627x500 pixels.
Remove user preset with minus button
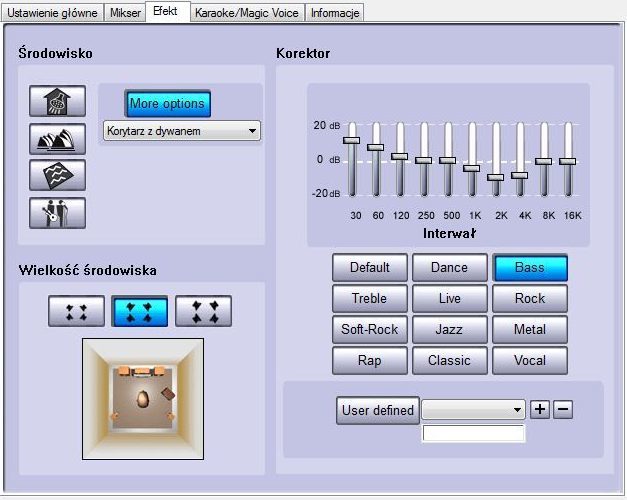(563, 409)
